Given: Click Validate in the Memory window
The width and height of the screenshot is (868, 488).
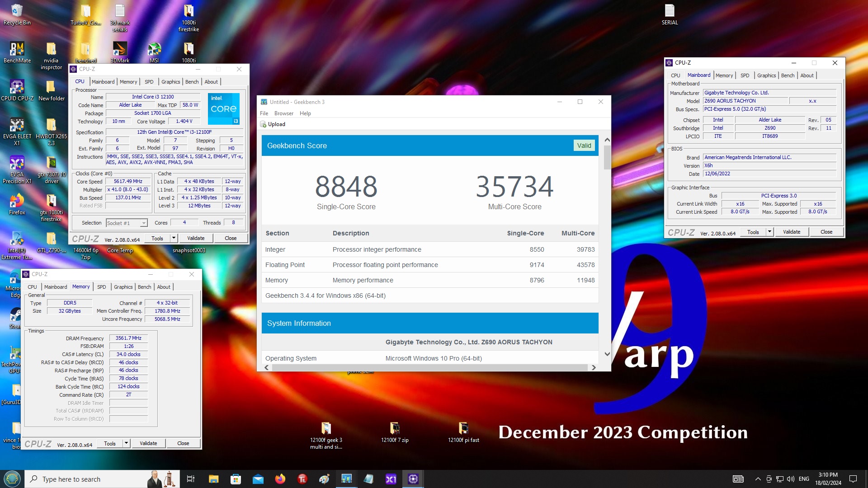Looking at the screenshot, I should click(148, 443).
